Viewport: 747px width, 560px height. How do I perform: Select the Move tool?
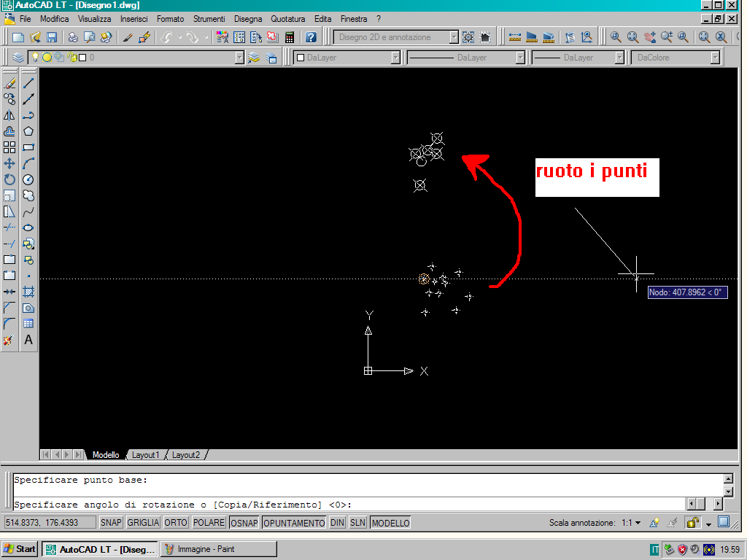coord(9,163)
